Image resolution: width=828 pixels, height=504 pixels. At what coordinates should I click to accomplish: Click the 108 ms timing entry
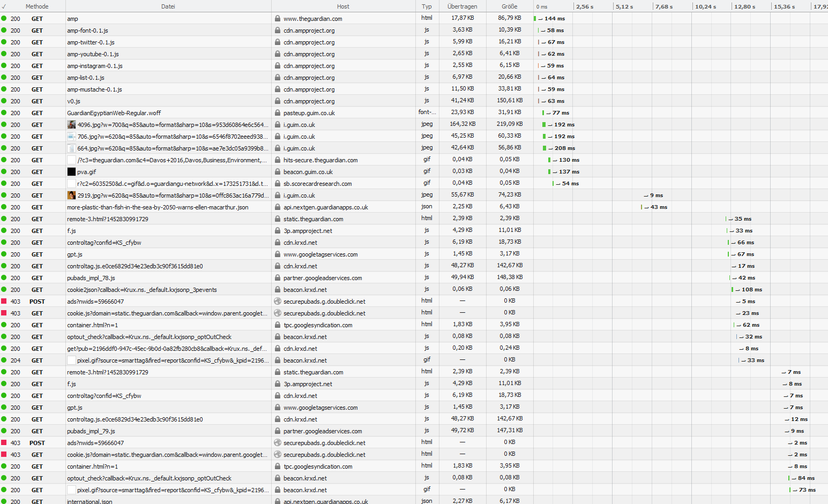coord(747,289)
